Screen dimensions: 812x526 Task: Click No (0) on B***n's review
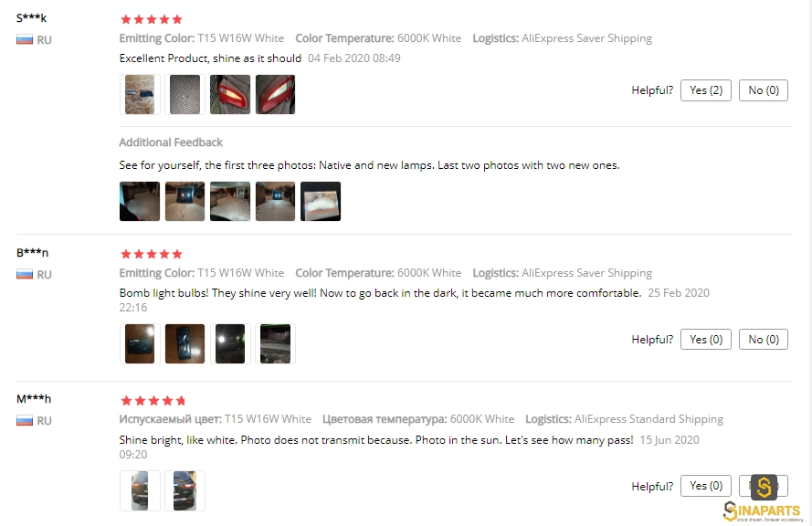(x=764, y=340)
